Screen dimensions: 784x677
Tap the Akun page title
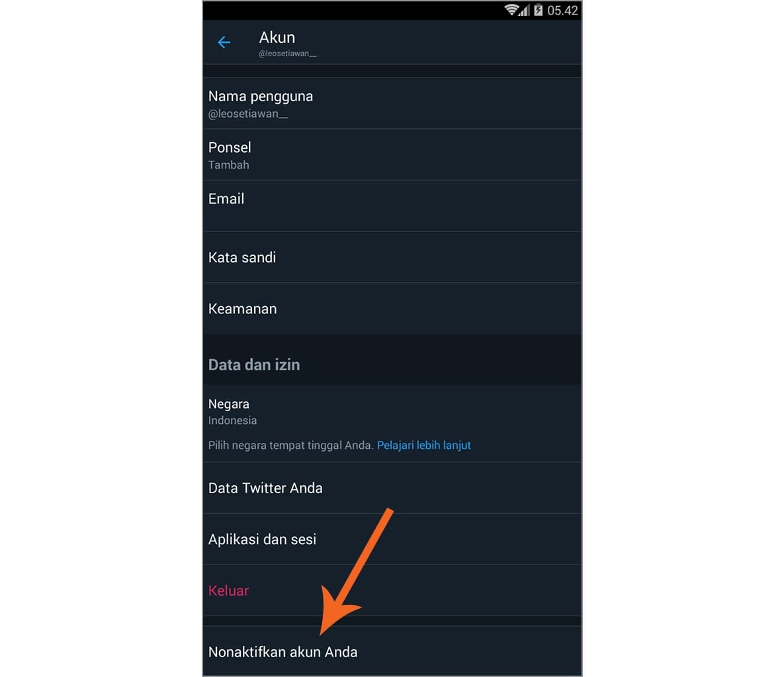click(277, 38)
